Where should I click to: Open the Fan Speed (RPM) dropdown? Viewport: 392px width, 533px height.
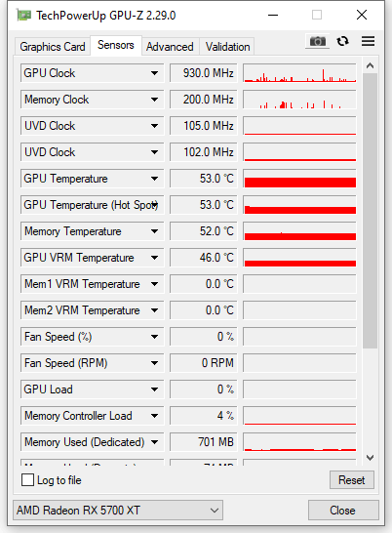[x=154, y=363]
